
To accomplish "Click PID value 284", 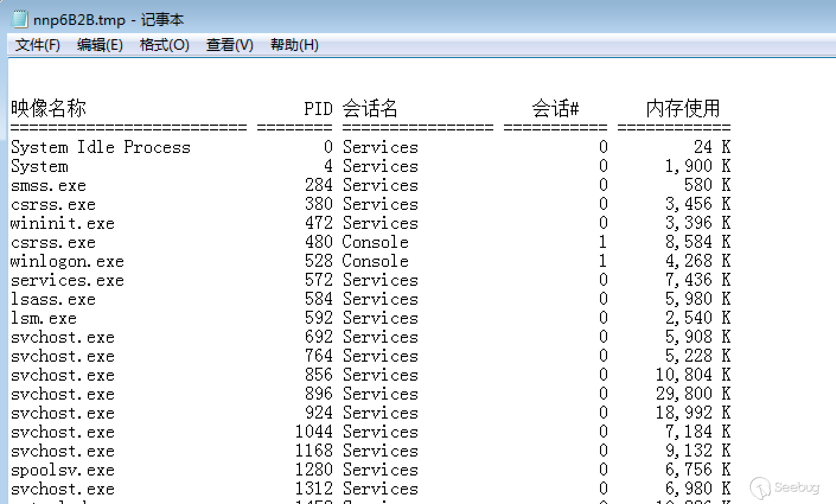I will (319, 185).
